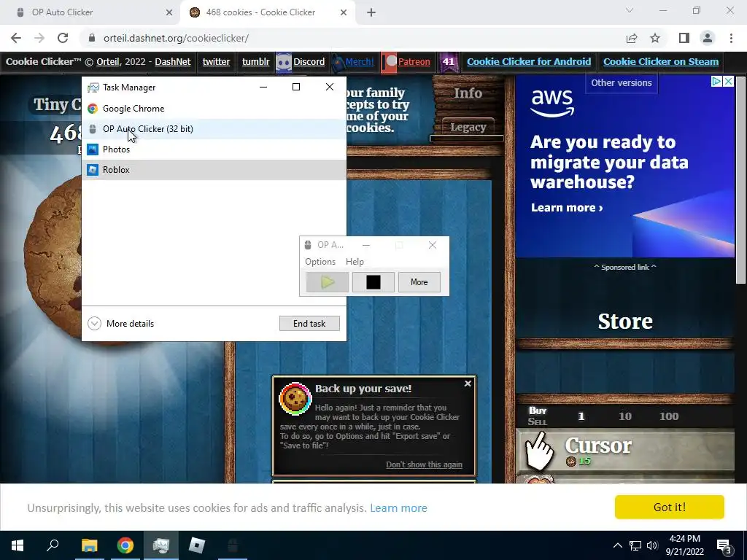
Task: Open the Patreon link
Action: 414,61
